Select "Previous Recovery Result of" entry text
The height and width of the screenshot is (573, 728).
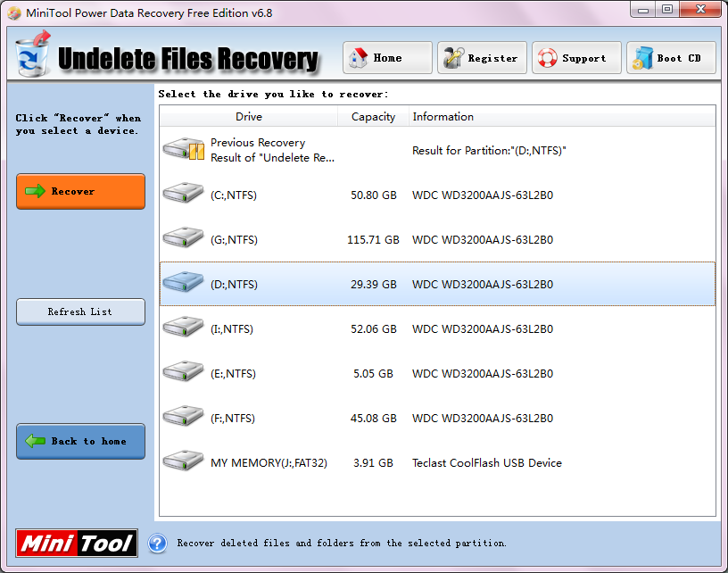point(272,150)
